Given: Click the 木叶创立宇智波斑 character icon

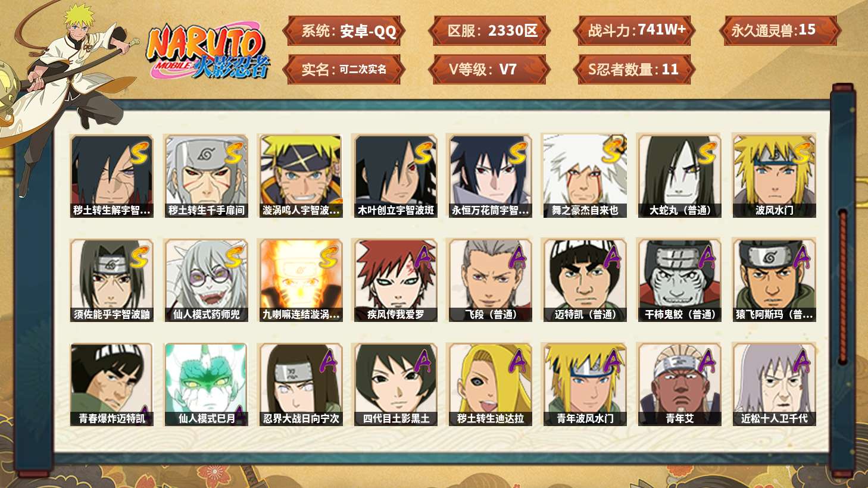Looking at the screenshot, I should click(395, 176).
